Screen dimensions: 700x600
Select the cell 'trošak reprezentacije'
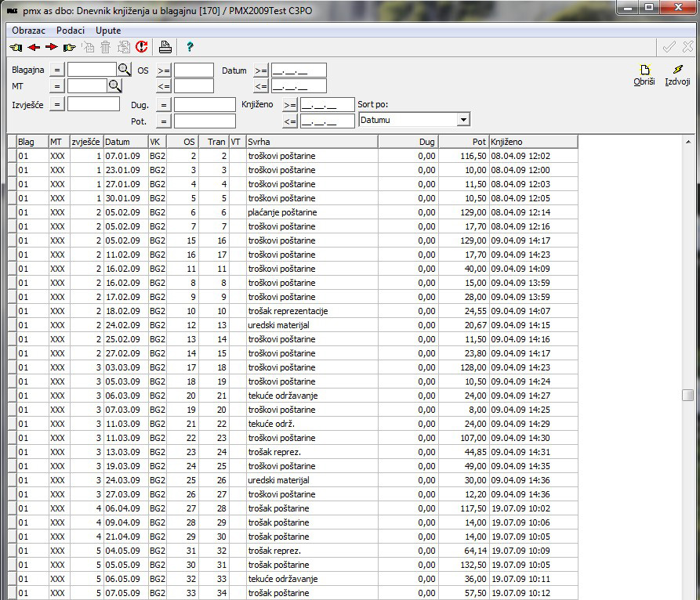click(x=312, y=311)
